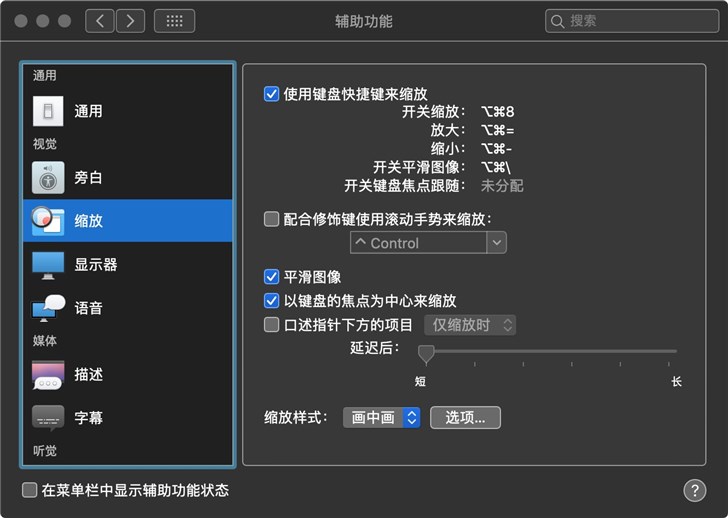
Task: Click the 延迟后 slider thumb
Action: [426, 354]
